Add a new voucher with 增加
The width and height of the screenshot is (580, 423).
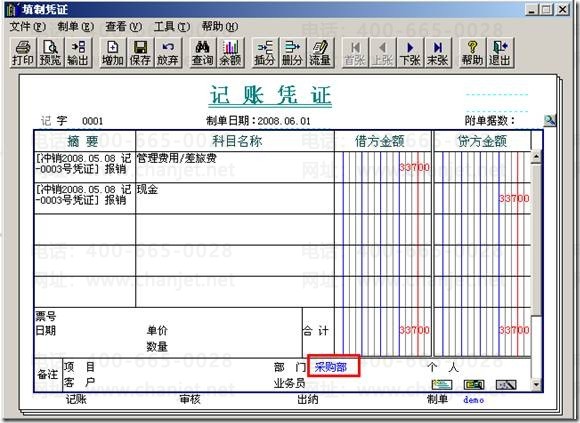point(112,53)
